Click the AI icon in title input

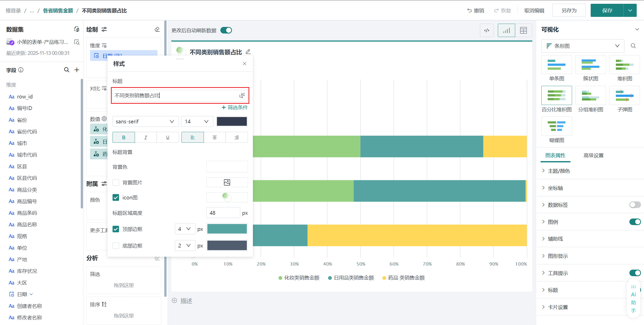pos(242,95)
